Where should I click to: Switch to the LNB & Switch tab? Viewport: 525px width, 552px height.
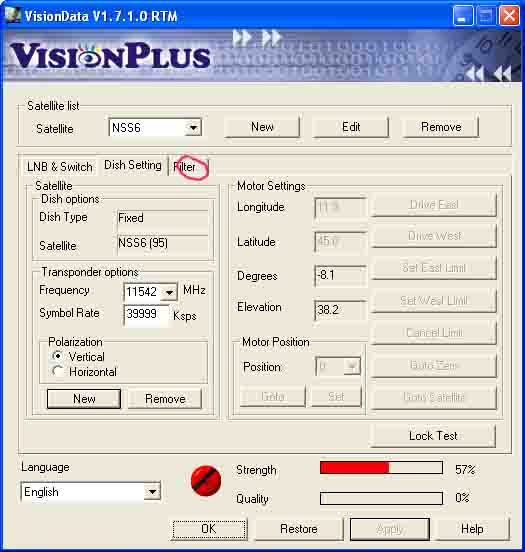point(60,167)
